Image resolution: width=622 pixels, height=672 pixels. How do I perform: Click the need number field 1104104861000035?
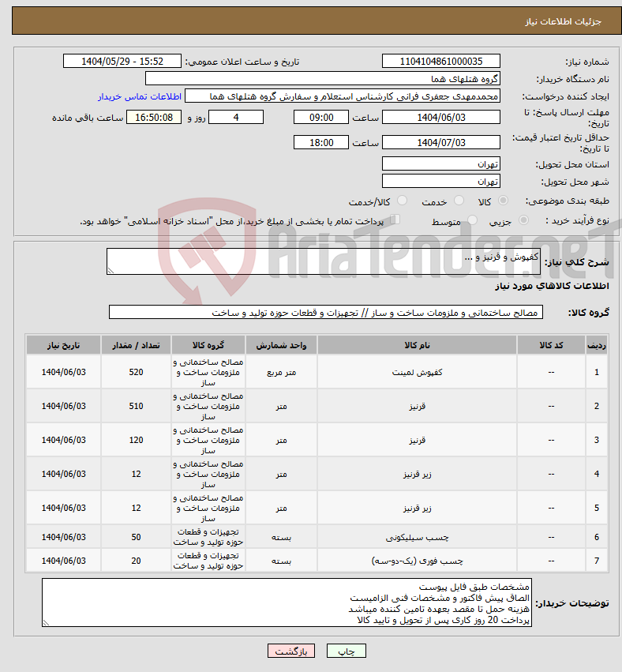pyautogui.click(x=440, y=62)
